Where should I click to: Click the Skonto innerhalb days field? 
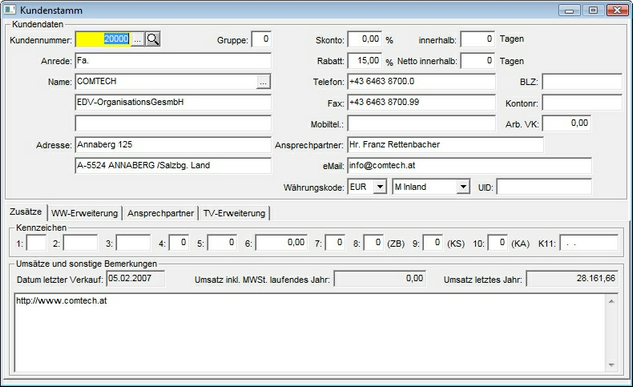pyautogui.click(x=477, y=39)
